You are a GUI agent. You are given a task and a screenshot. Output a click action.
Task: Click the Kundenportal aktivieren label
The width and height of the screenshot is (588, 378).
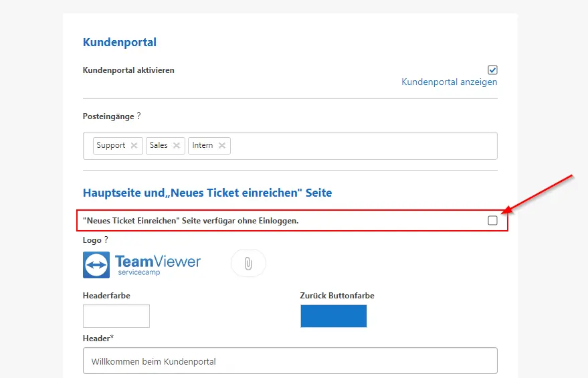tap(128, 70)
